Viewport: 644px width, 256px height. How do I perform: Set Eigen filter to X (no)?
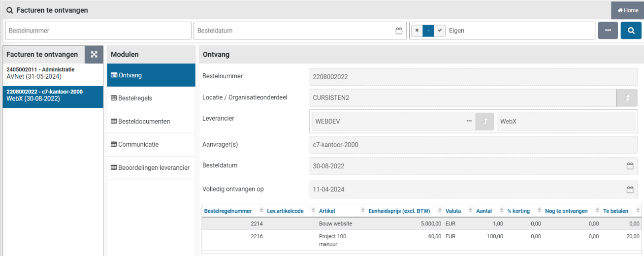click(417, 31)
